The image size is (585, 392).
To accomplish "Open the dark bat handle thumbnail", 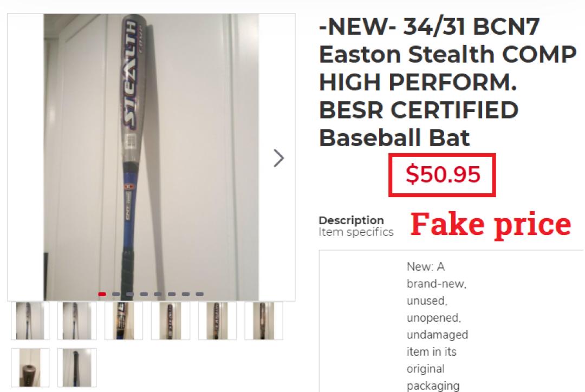I will point(77,368).
